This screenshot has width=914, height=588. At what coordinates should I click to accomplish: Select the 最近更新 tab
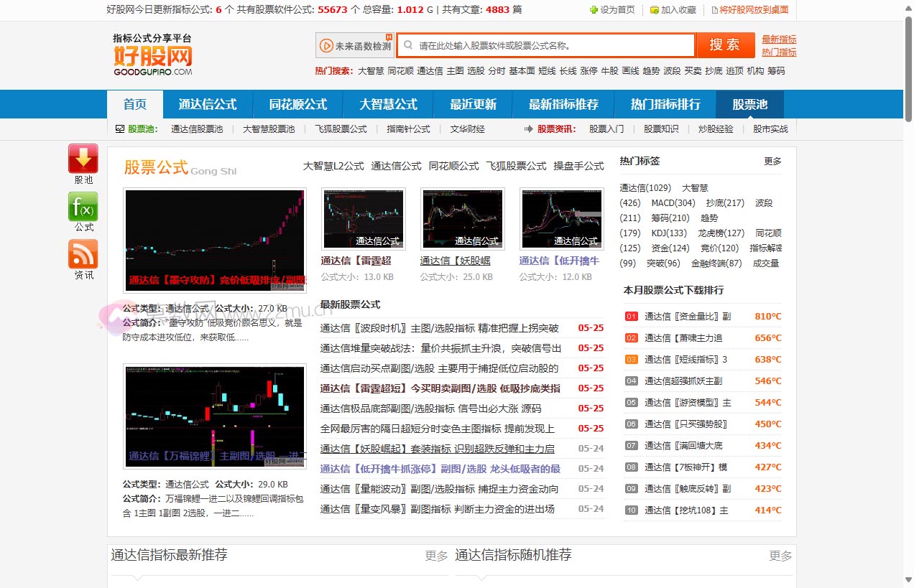471,104
